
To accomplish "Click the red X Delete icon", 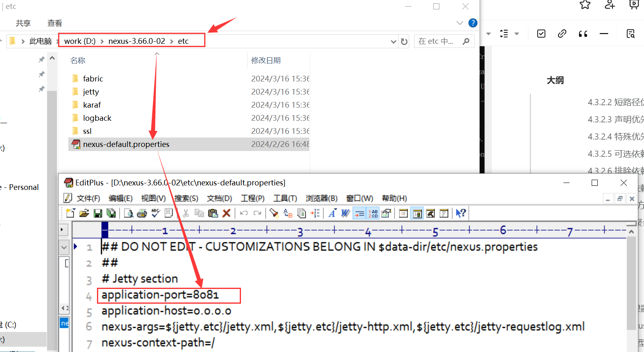I will click(226, 213).
